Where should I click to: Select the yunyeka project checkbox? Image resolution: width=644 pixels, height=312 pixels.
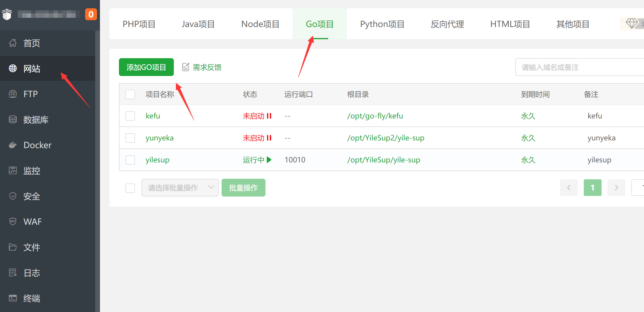click(x=130, y=138)
